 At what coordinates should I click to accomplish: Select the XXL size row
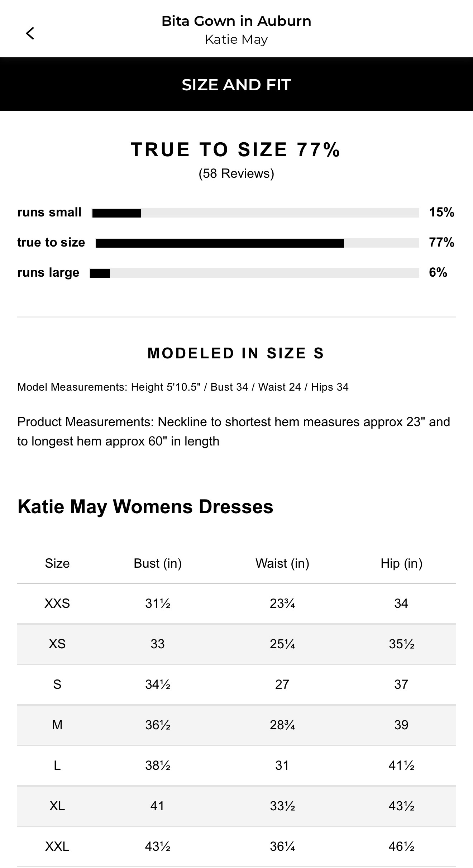point(236,846)
